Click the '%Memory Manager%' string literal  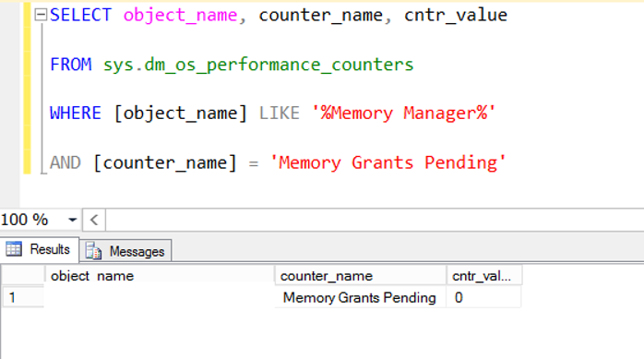(403, 113)
